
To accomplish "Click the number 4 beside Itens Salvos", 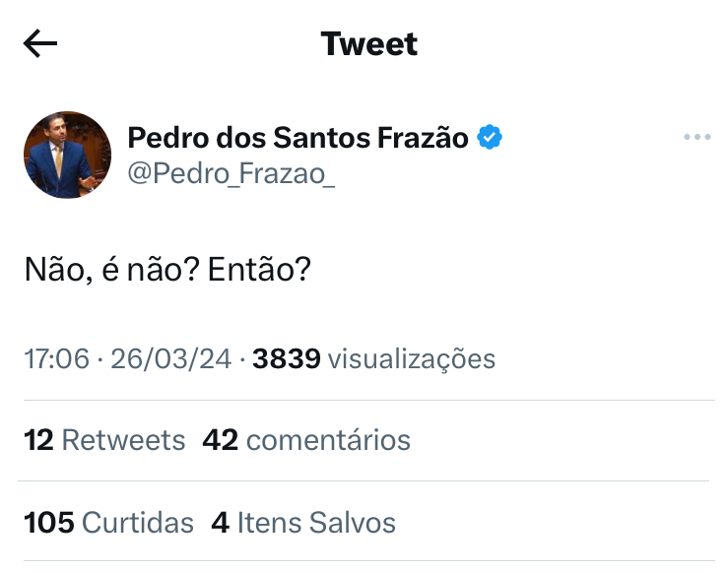I will 220,523.
